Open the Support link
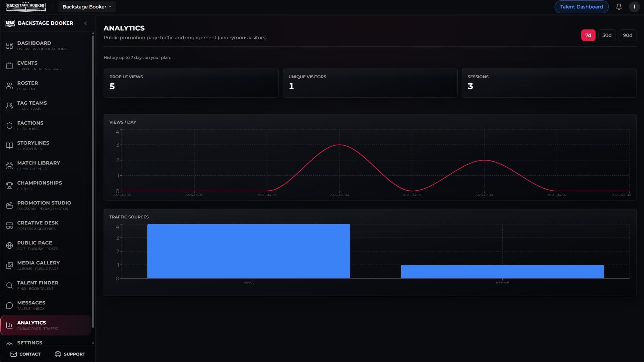Image resolution: width=644 pixels, height=362 pixels. pos(70,354)
